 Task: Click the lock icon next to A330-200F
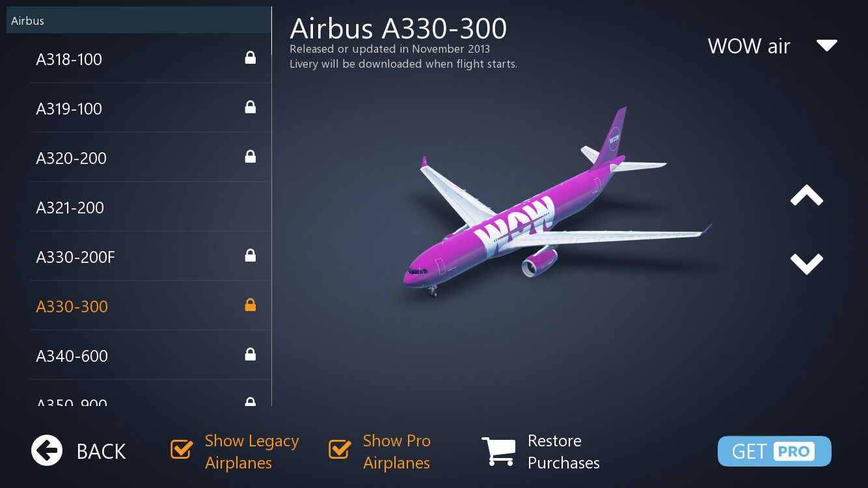[x=250, y=256]
